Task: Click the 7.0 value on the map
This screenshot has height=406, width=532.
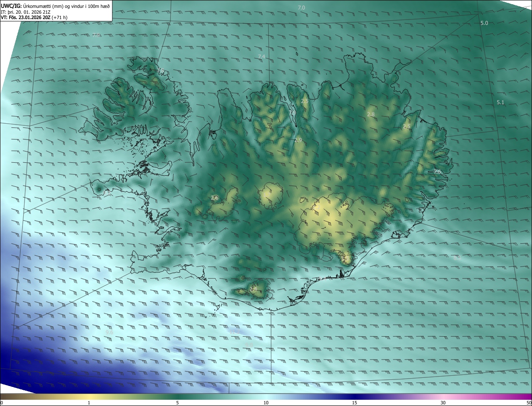Action: [x=301, y=8]
